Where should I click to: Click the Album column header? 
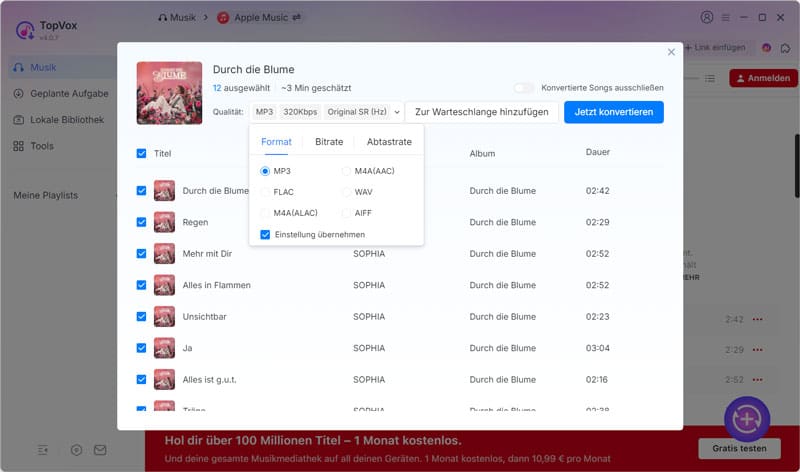point(482,154)
